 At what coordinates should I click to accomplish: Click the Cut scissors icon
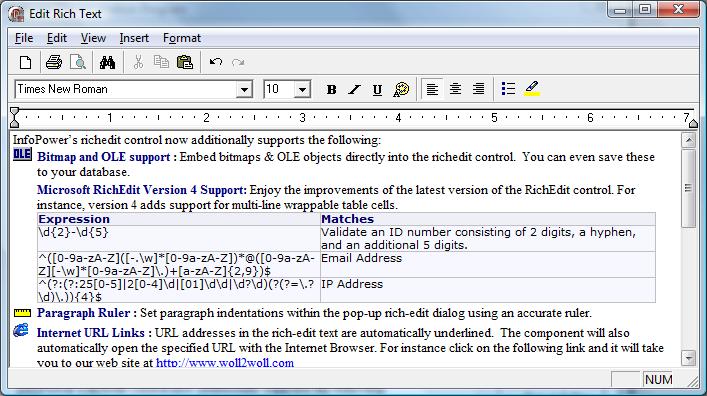point(138,62)
